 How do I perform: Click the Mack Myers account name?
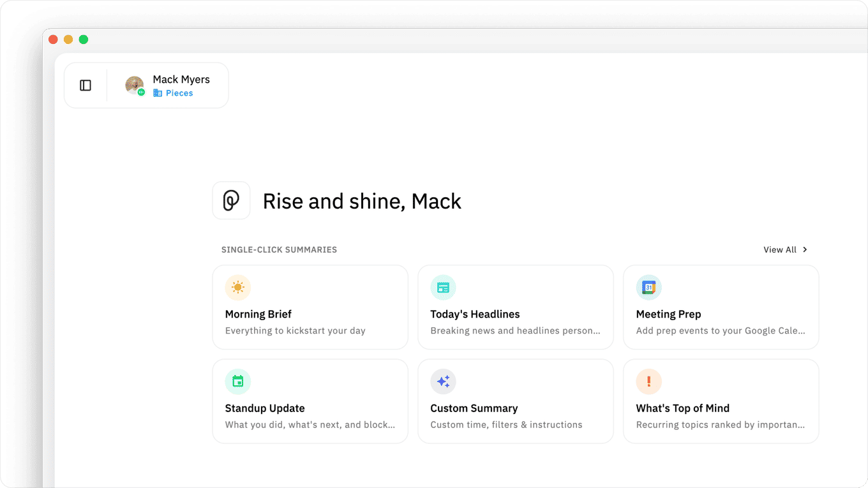[181, 80]
